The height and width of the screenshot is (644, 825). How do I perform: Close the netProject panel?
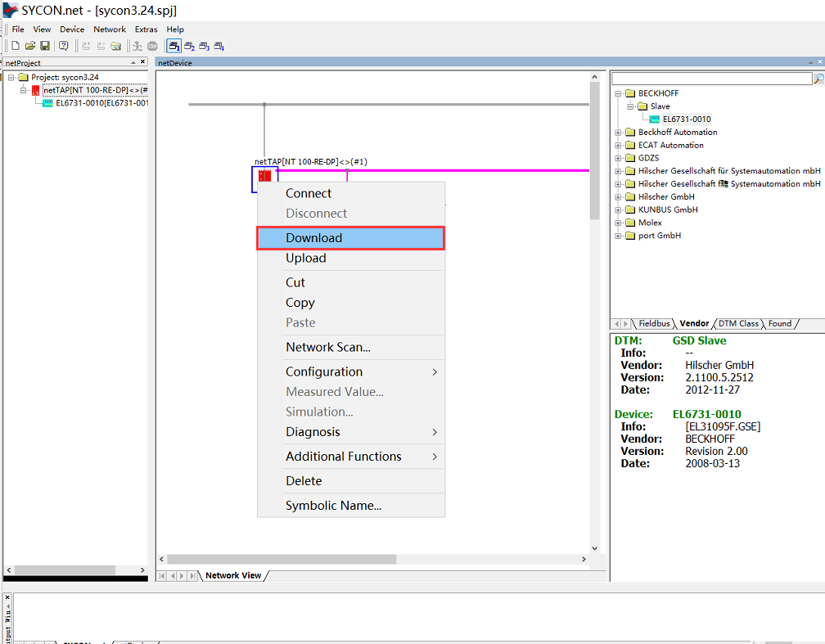[x=144, y=62]
